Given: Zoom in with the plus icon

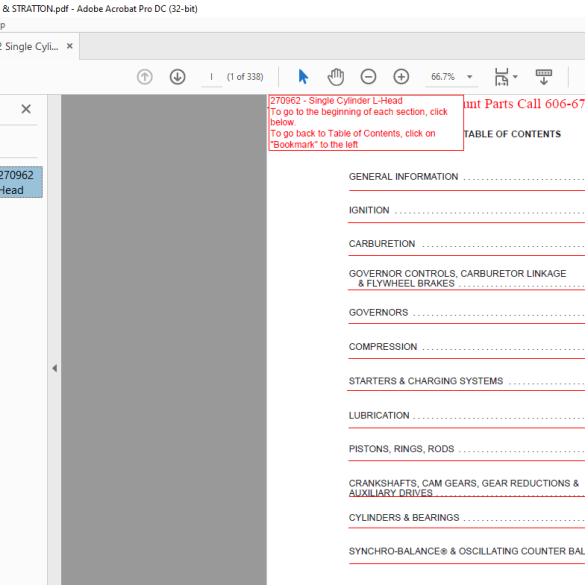Looking at the screenshot, I should pos(401,77).
